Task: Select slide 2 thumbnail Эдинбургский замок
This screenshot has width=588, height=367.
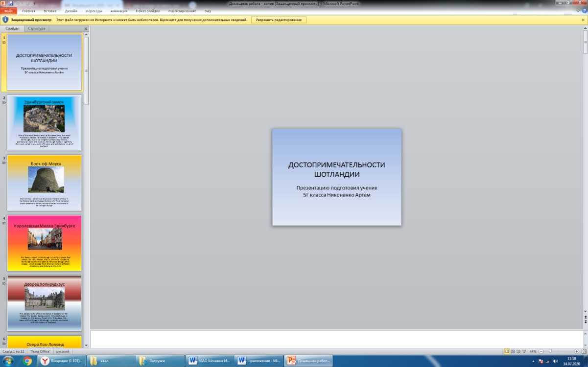Action: (x=45, y=123)
